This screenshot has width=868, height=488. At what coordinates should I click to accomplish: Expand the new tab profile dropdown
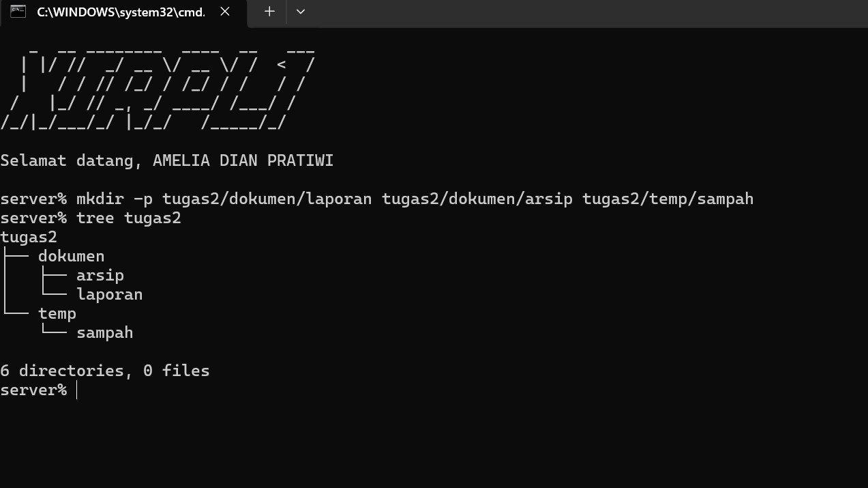coord(301,12)
